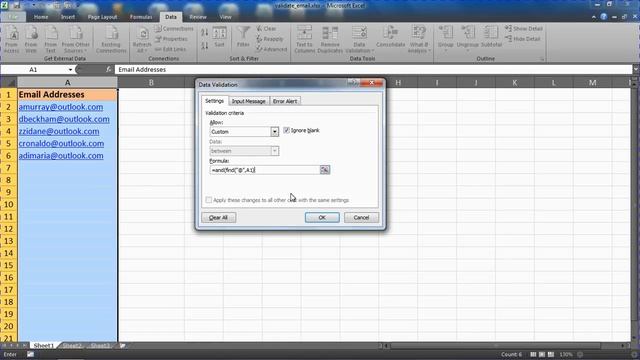This screenshot has height=360, width=640.
Task: Click Remove Duplicates icon
Action: pos(330,39)
